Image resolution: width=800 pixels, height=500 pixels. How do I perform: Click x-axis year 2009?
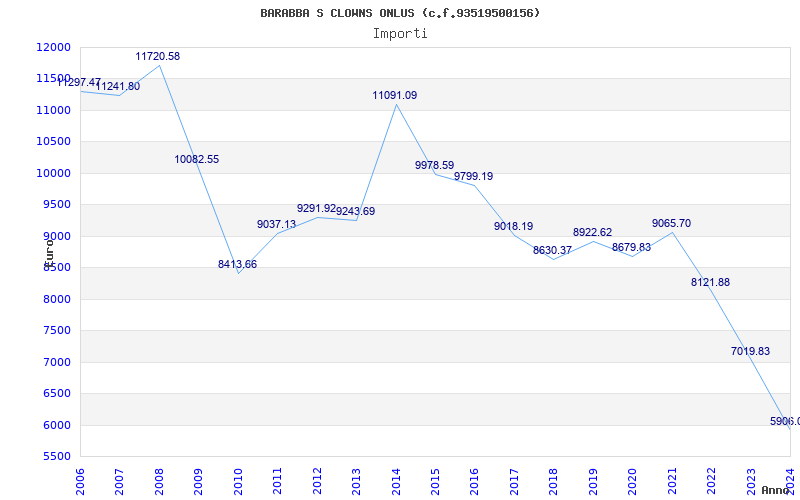coord(198,481)
